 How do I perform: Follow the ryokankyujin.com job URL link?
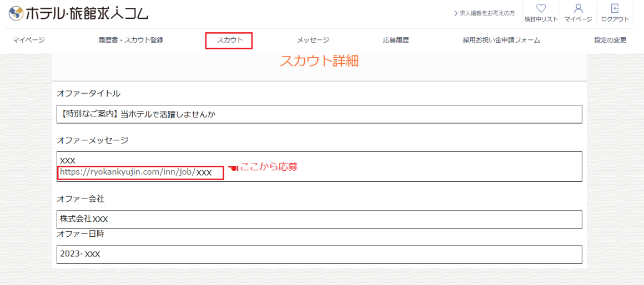coord(136,172)
